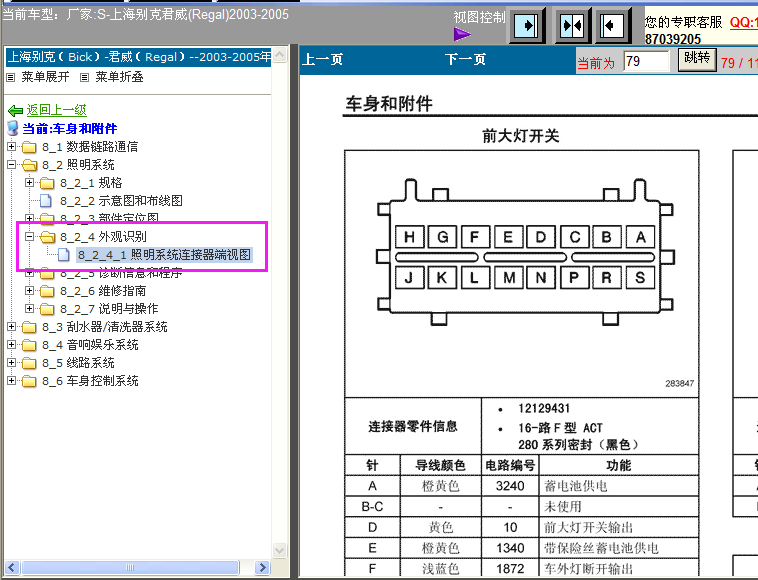Click the horizontal scrollbar thumb
The image size is (758, 580).
coord(130,567)
